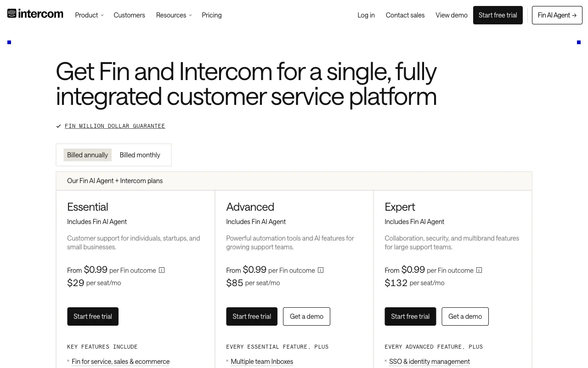Open Fin Million Dollar Guarantee link

(115, 126)
